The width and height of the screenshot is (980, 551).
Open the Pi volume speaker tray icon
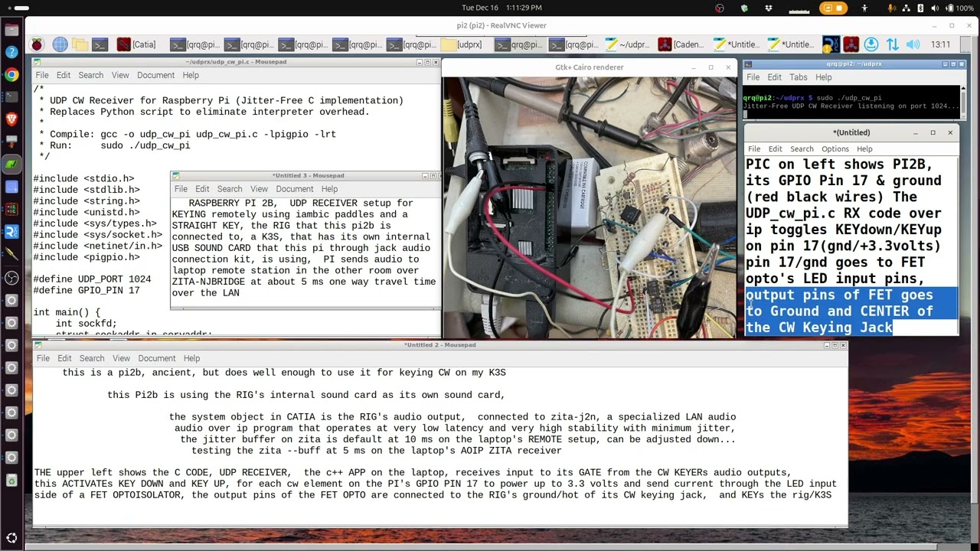(913, 45)
